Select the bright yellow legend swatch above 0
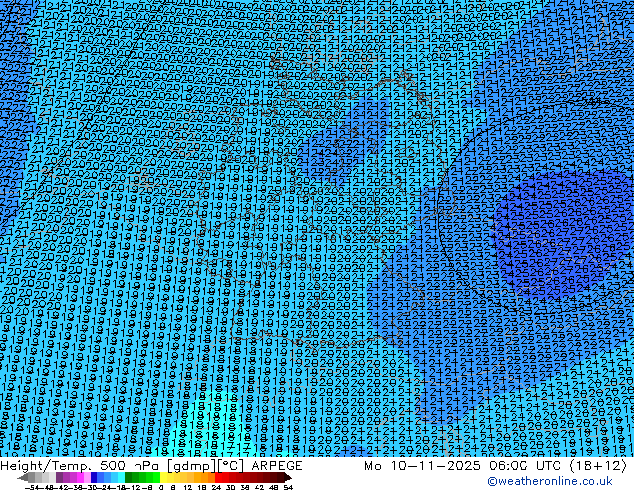This screenshot has width=634, height=490. click(x=163, y=478)
